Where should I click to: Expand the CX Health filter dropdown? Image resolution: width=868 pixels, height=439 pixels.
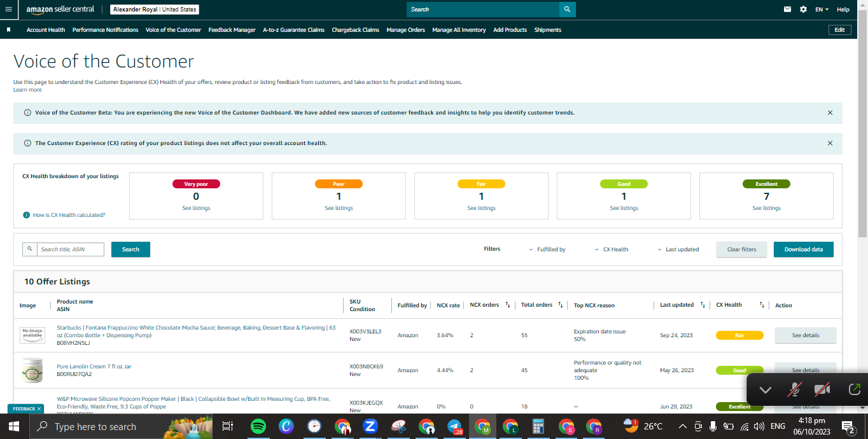(612, 249)
